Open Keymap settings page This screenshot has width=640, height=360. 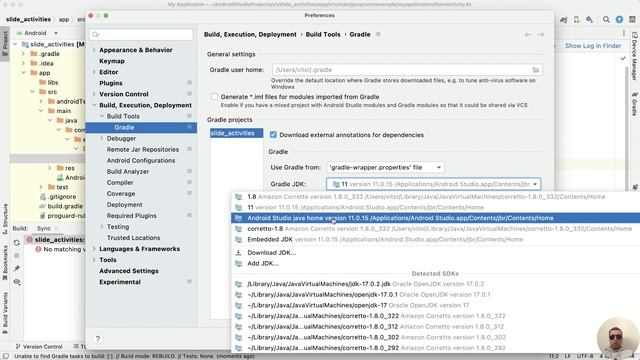pos(112,61)
